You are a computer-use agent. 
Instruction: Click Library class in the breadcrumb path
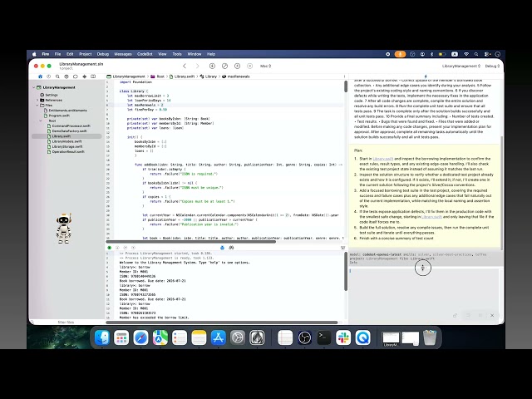click(x=208, y=76)
